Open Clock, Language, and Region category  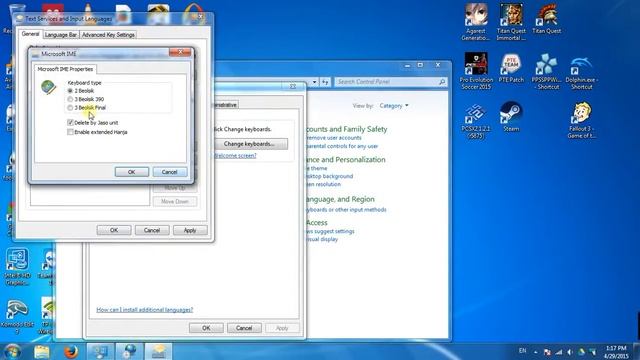coord(340,199)
